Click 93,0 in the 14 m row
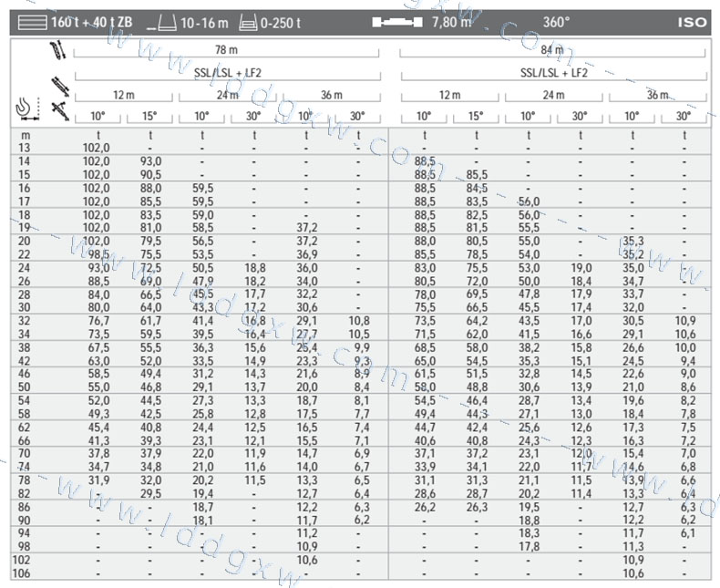Viewport: 720px width, 588px height. coord(150,161)
